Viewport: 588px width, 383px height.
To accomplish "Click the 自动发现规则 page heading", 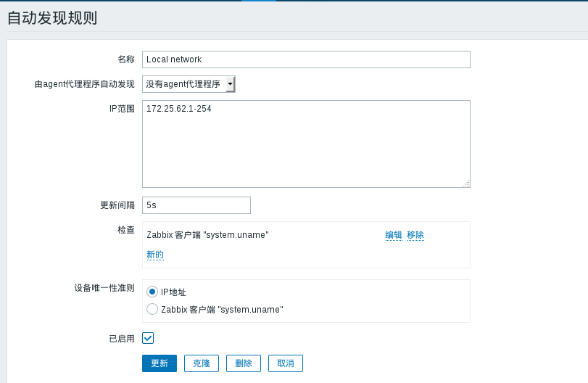I will (x=52, y=18).
